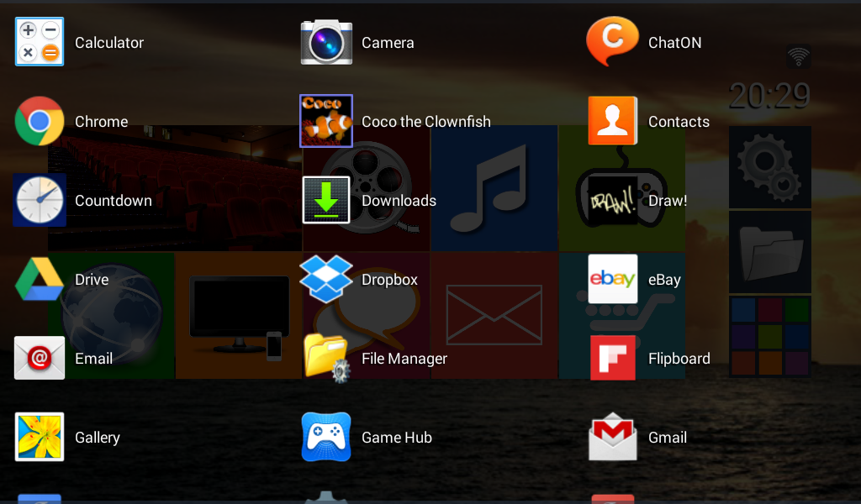Tap the "ChatON" label
The image size is (861, 504).
pyautogui.click(x=675, y=43)
